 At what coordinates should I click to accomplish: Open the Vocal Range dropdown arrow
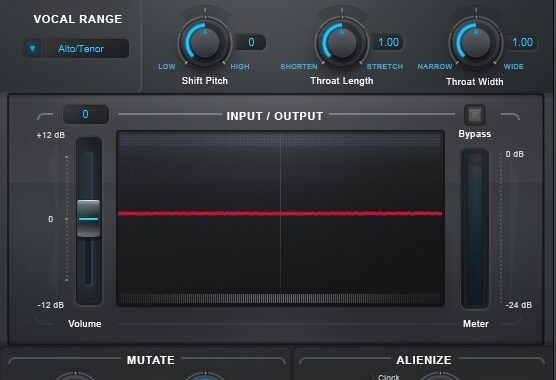click(x=33, y=48)
